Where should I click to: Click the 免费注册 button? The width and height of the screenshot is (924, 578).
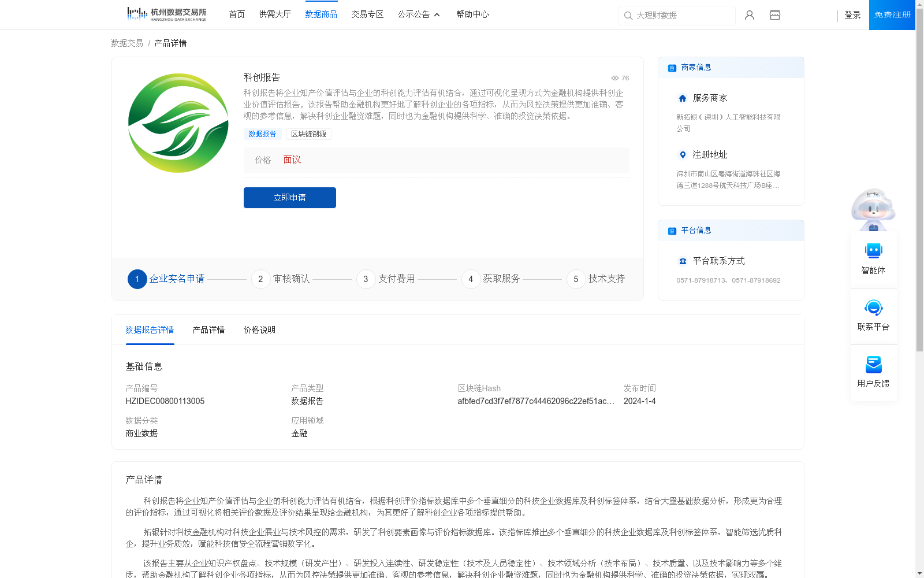point(892,15)
